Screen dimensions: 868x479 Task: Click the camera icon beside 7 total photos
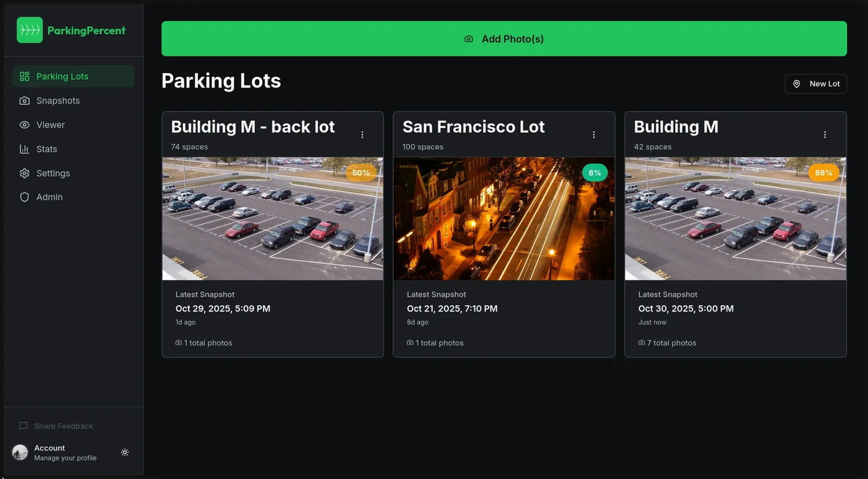pyautogui.click(x=642, y=343)
